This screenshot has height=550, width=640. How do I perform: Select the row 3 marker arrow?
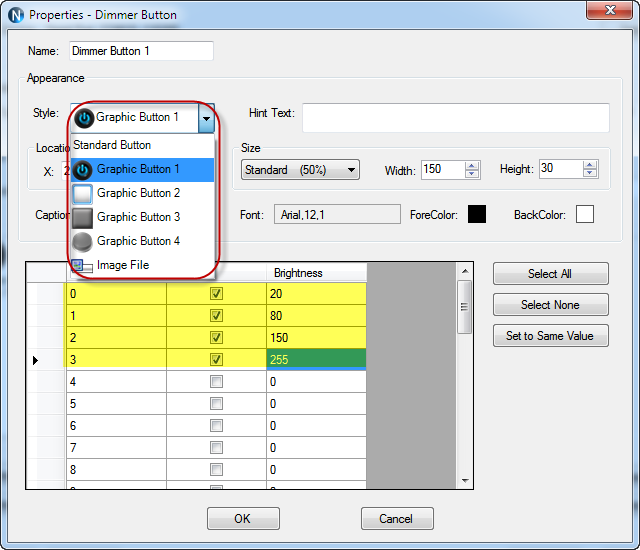coord(35,360)
